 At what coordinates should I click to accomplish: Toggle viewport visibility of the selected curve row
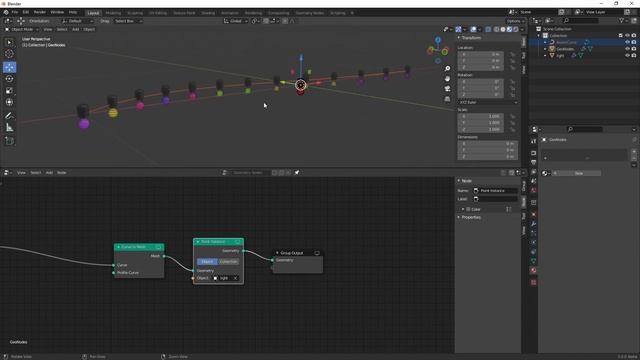tap(627, 42)
